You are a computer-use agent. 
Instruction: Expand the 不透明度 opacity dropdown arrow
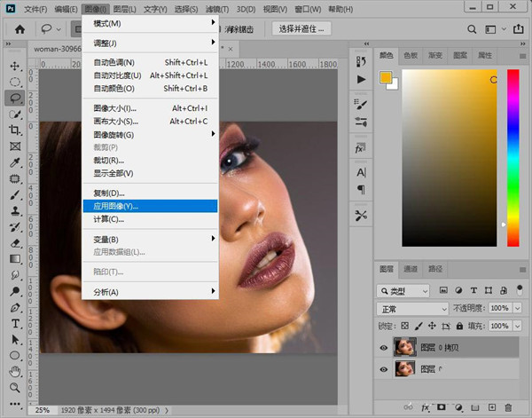[518, 309]
